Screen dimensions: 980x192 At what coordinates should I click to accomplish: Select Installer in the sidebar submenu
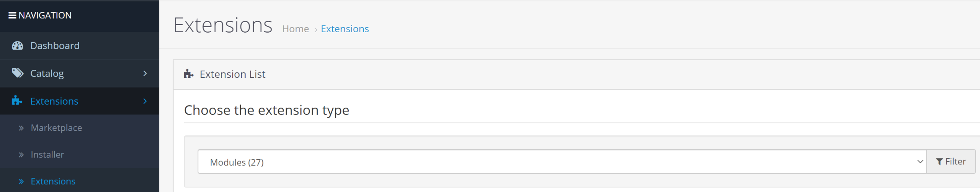click(47, 155)
